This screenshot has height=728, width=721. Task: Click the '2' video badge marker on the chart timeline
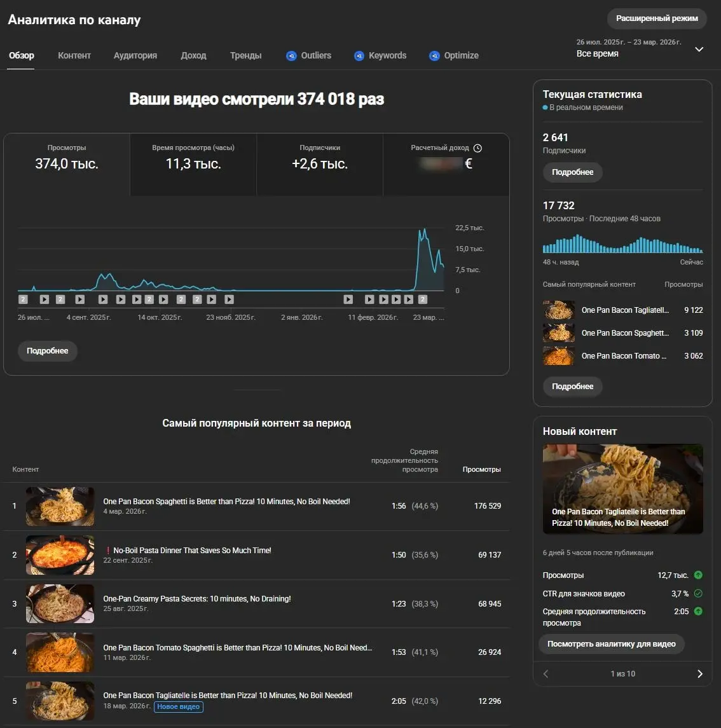pyautogui.click(x=23, y=299)
